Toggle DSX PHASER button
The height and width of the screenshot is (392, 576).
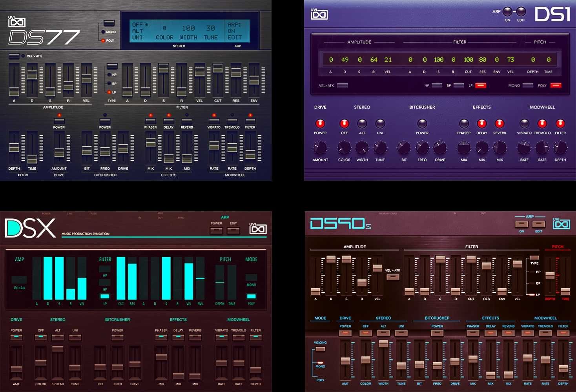(161, 337)
